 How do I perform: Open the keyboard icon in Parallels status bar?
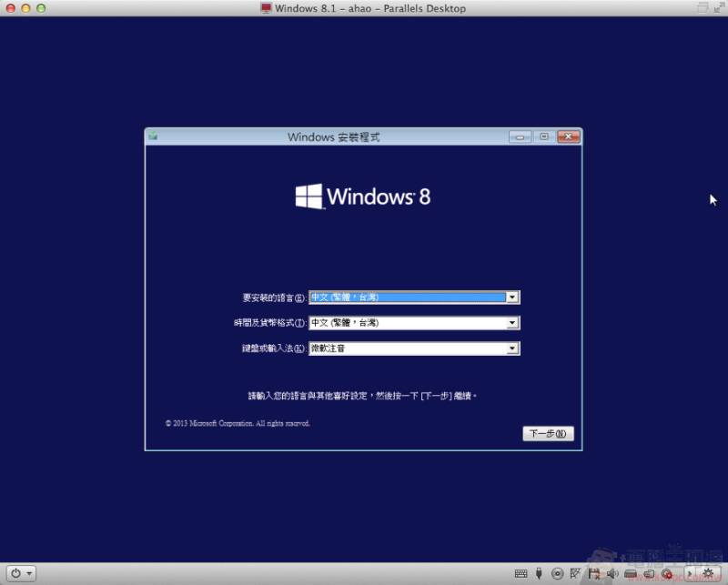[x=521, y=573]
